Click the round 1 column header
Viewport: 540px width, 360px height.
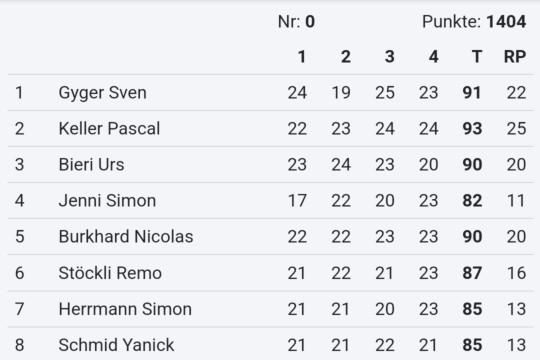click(302, 56)
